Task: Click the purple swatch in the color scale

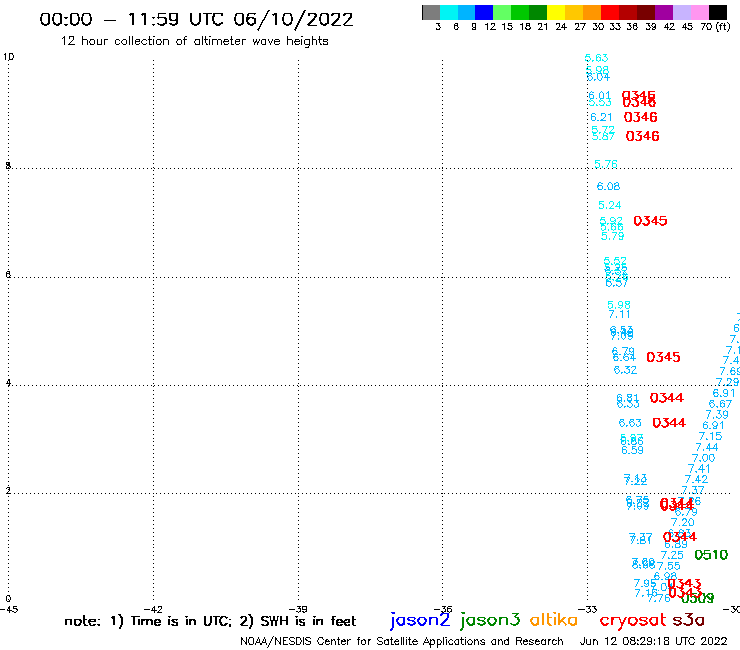Action: [664, 12]
